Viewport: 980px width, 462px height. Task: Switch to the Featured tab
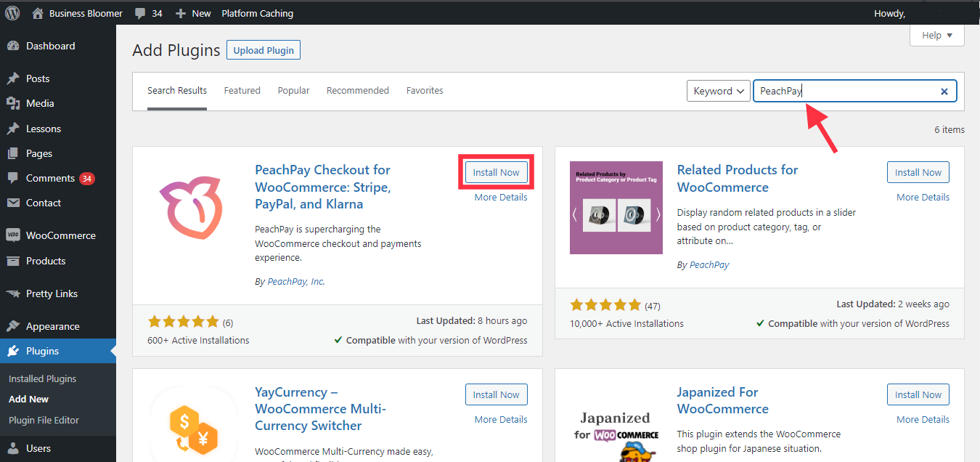242,91
